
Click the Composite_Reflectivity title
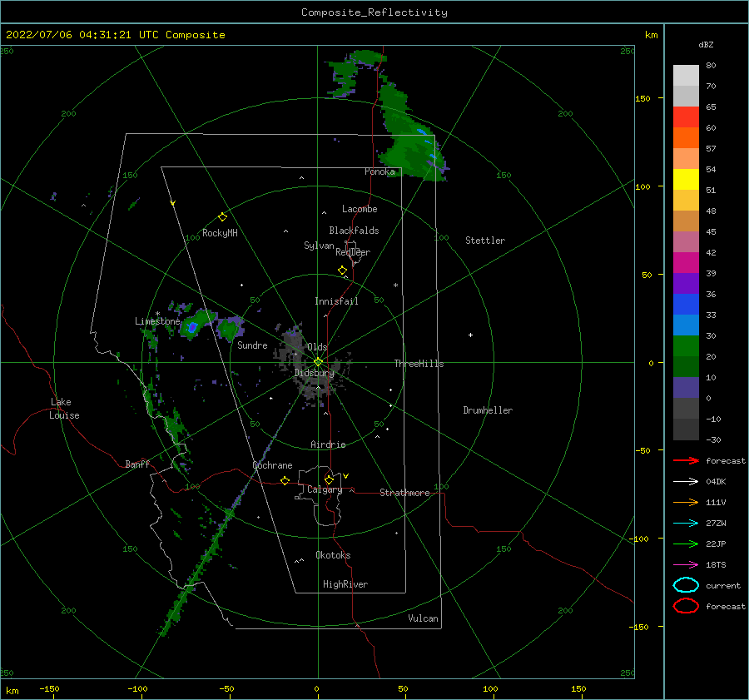pyautogui.click(x=374, y=12)
